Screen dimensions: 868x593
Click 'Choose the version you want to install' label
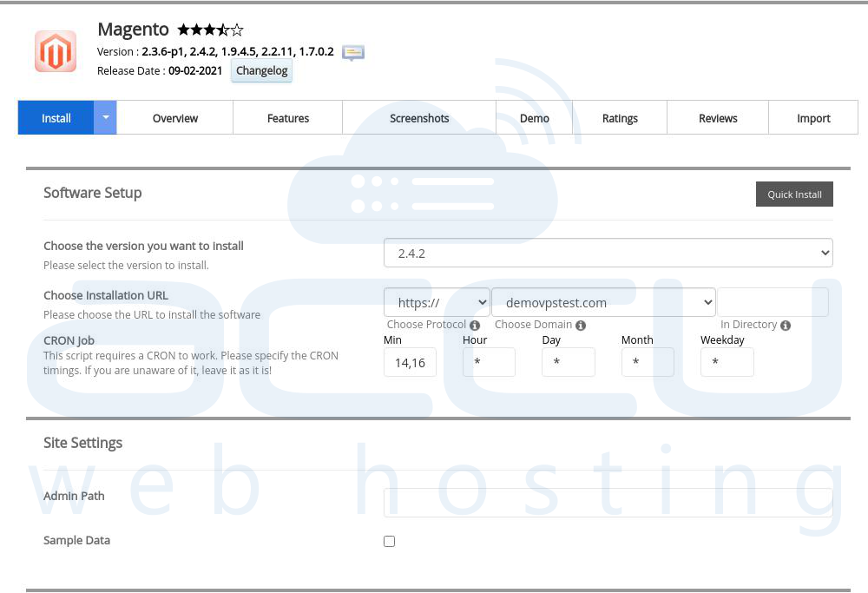coord(143,246)
